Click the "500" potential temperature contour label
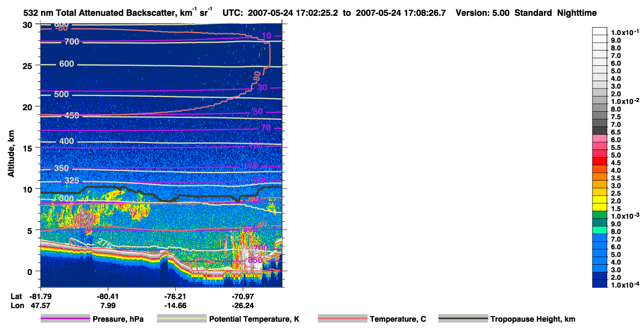The width and height of the screenshot is (644, 330). pos(61,94)
